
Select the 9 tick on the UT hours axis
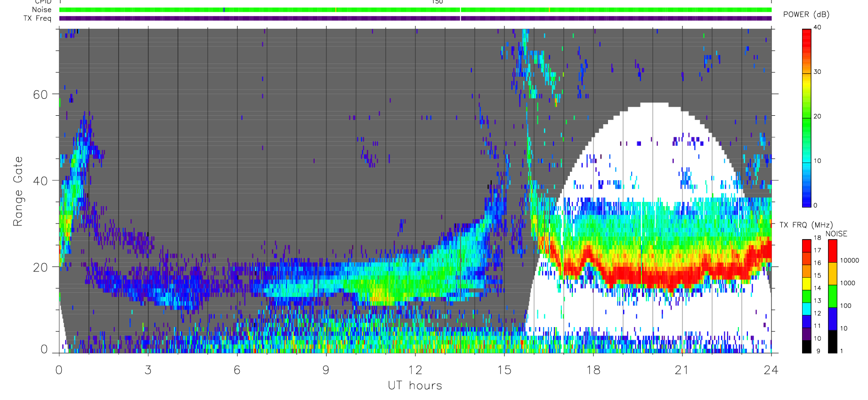coord(326,370)
